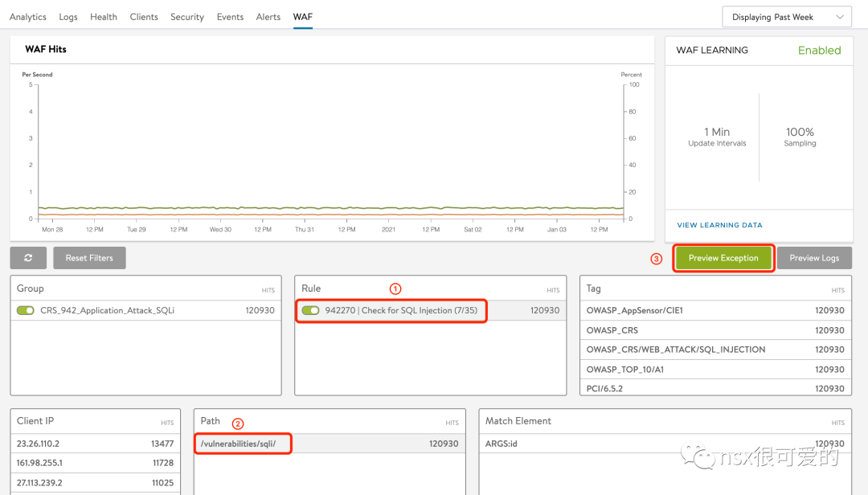The image size is (868, 495).
Task: Click the green line in WAF Hits chart
Action: tap(331, 208)
